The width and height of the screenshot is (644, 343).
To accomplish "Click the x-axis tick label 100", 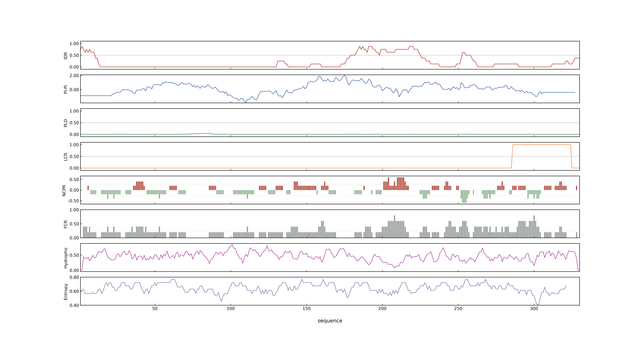I will (231, 309).
